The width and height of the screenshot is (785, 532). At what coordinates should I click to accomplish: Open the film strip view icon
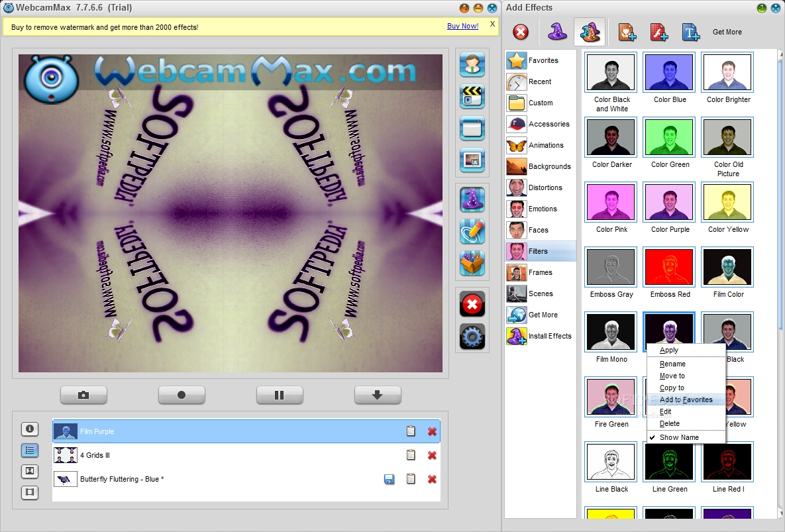(x=30, y=492)
